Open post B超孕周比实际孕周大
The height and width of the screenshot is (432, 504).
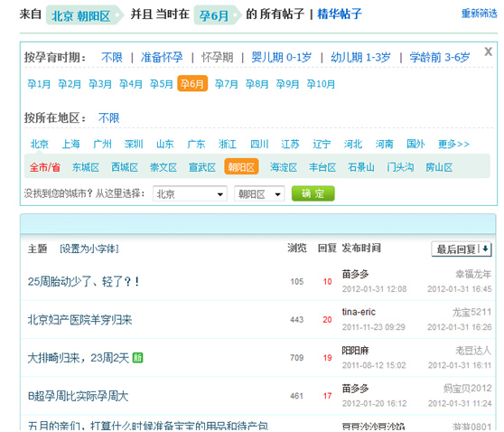78,396
